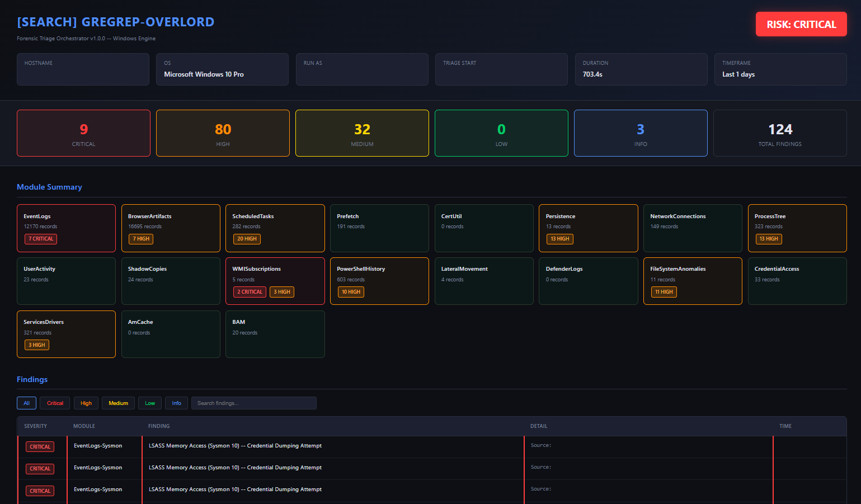Sort table by Severity column header
This screenshot has width=861, height=504.
click(36, 426)
